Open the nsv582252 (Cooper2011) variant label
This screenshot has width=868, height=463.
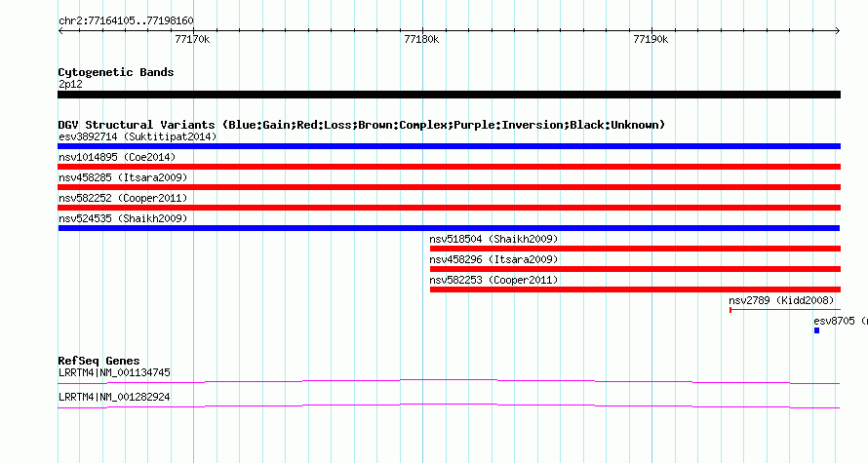point(123,198)
